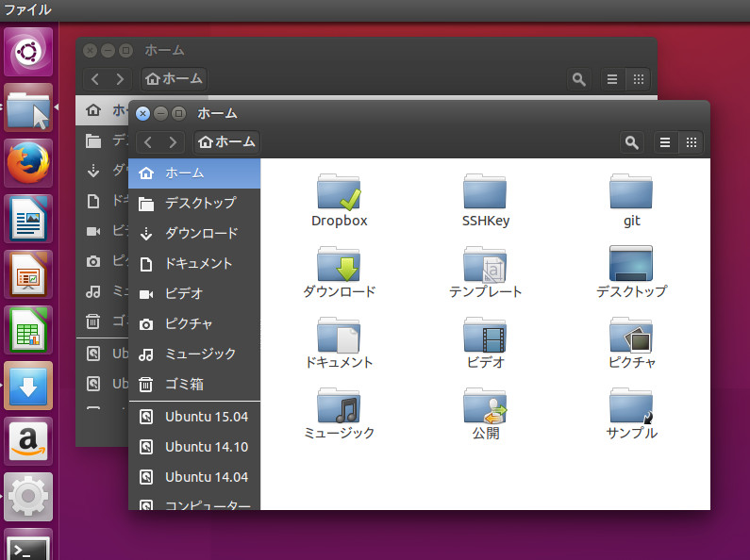Click the search icon in the back window
The height and width of the screenshot is (560, 750).
(578, 79)
